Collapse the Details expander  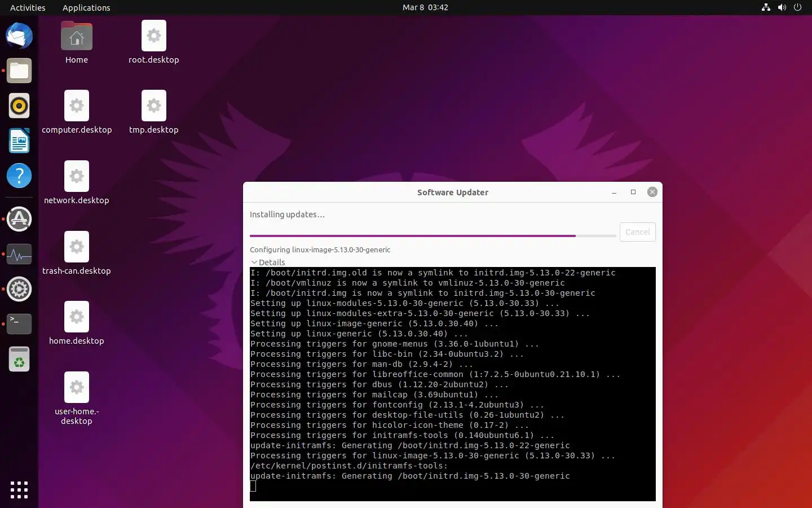point(268,262)
